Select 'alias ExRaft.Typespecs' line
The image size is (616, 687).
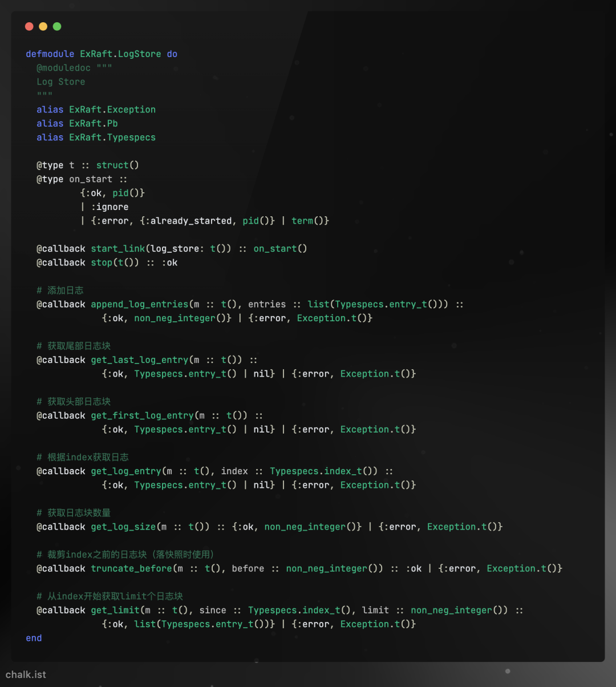96,138
